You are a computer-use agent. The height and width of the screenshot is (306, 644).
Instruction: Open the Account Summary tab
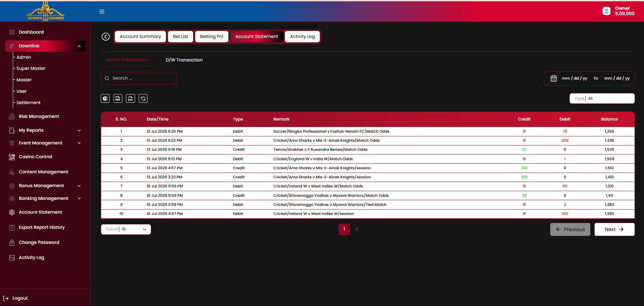(x=140, y=37)
